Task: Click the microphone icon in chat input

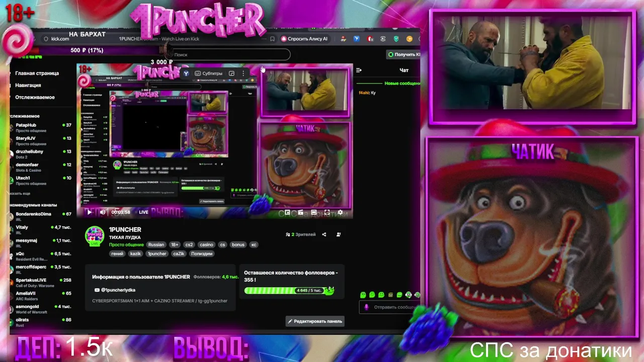Action: [x=366, y=307]
